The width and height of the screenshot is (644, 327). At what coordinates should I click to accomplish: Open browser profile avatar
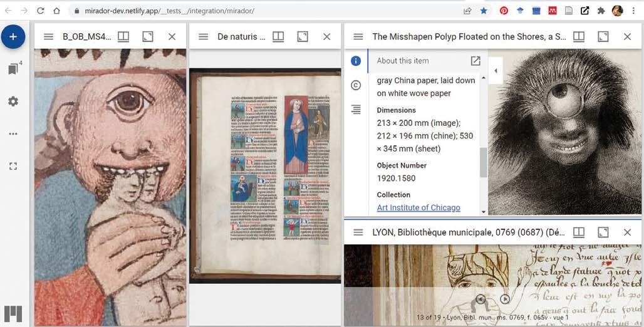coord(617,11)
